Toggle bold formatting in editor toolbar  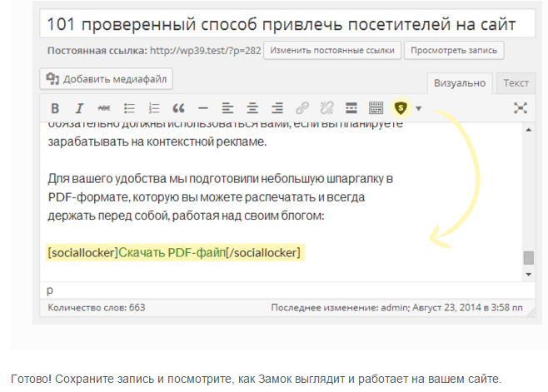tap(55, 108)
